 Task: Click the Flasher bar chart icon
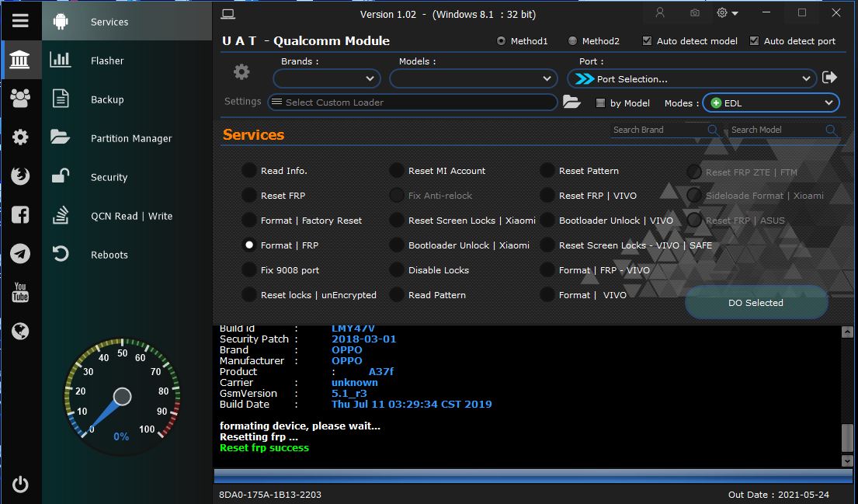(61, 60)
